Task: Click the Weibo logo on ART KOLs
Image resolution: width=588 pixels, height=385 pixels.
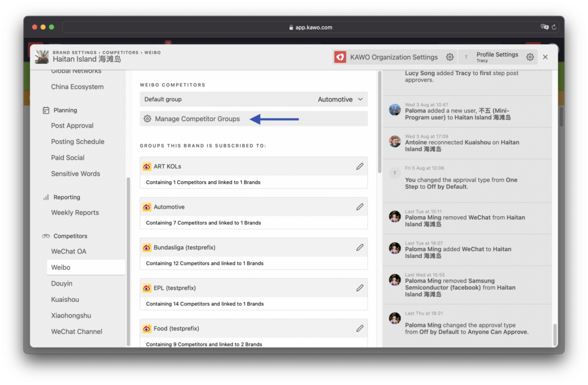Action: coord(147,166)
